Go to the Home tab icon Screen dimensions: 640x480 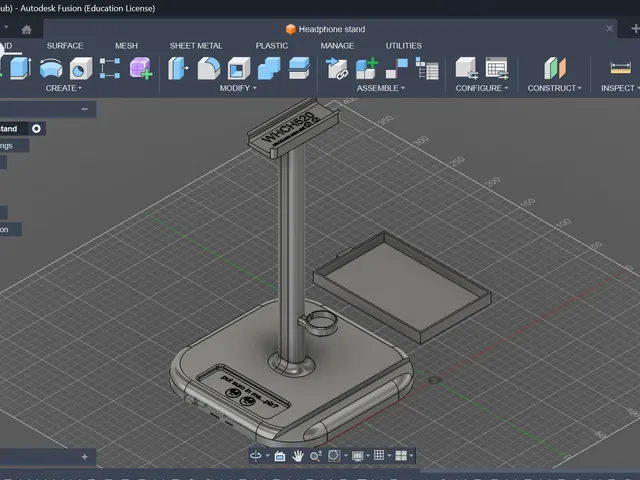click(x=27, y=29)
